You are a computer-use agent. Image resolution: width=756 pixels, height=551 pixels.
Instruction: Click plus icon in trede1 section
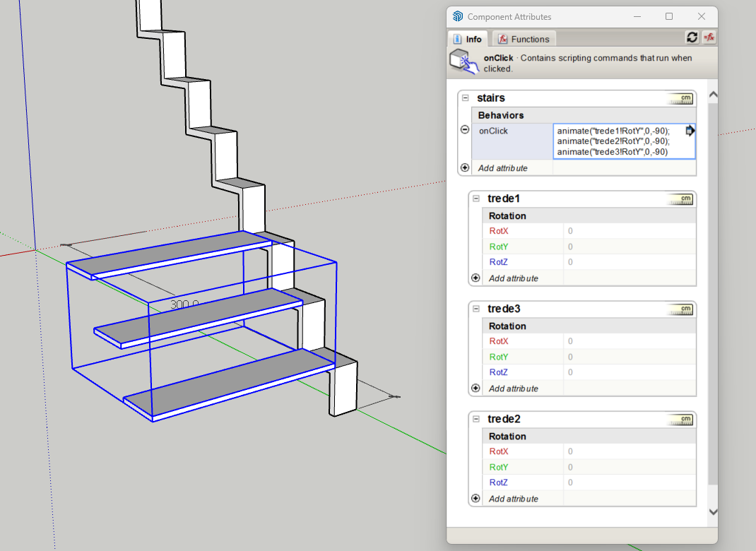click(x=476, y=278)
